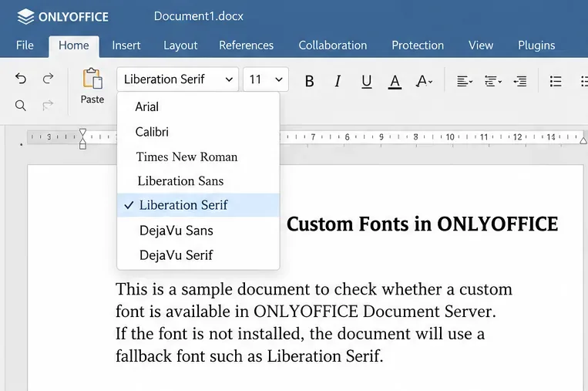Open the font name combo box

pyautogui.click(x=177, y=79)
